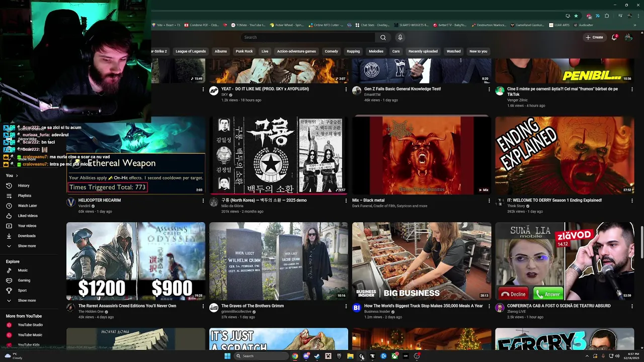
Task: Click Think Story channel name
Action: [x=516, y=206]
